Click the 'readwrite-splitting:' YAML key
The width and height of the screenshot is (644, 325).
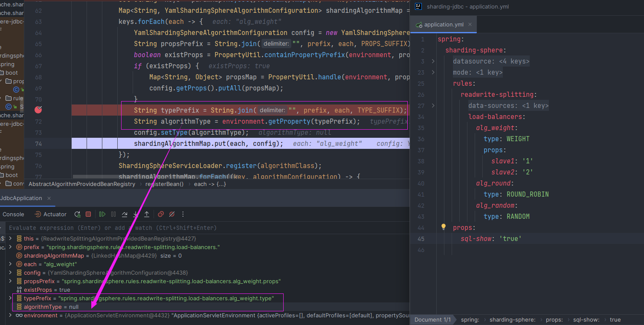[x=499, y=94]
